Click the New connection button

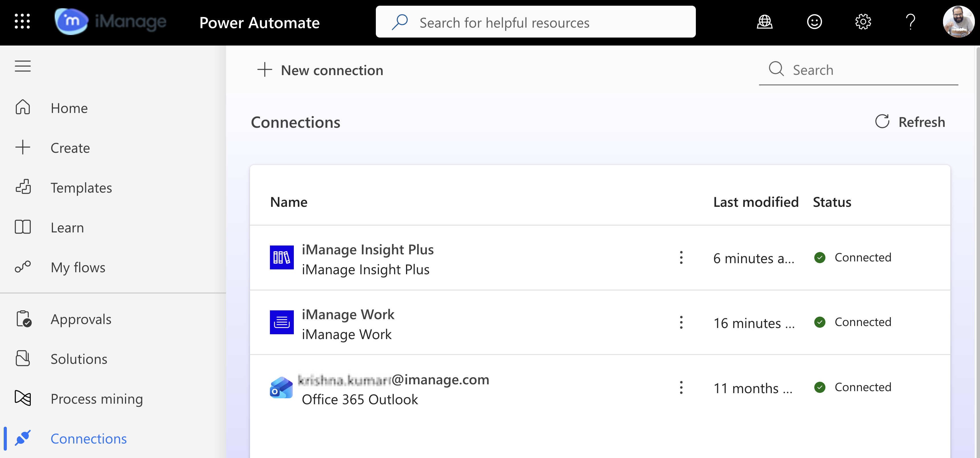pos(320,70)
